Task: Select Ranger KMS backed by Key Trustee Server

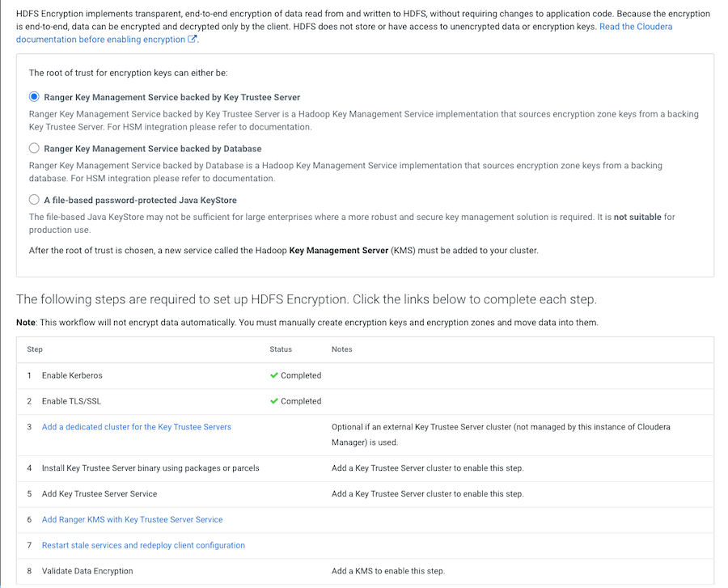Action: (34, 97)
